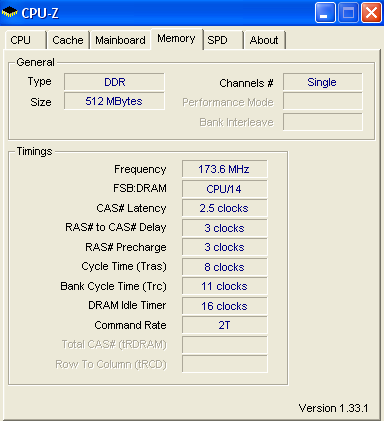Screen dimensions: 384x421
Task: Click the Cycle Time (Tras) label
Action: point(124,267)
